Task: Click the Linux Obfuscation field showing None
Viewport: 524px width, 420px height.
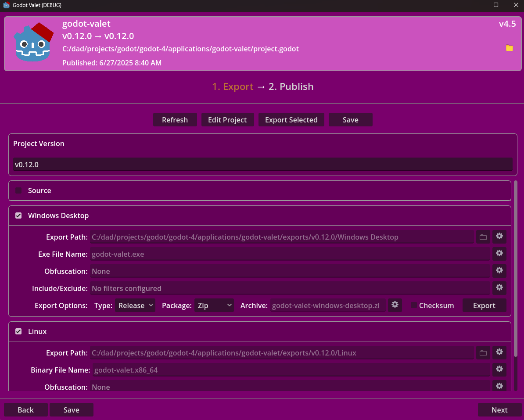Action: (x=290, y=386)
